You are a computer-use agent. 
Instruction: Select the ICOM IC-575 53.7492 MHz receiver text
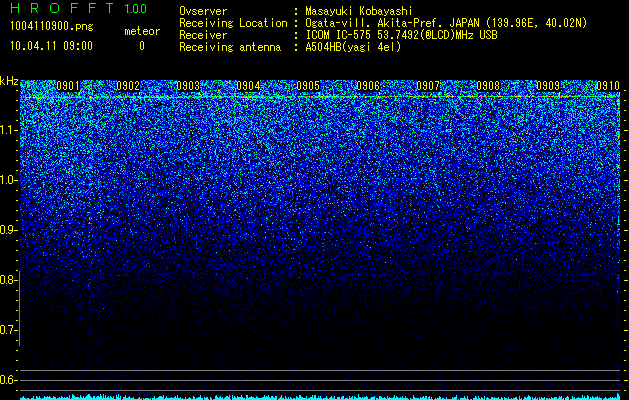click(x=401, y=35)
